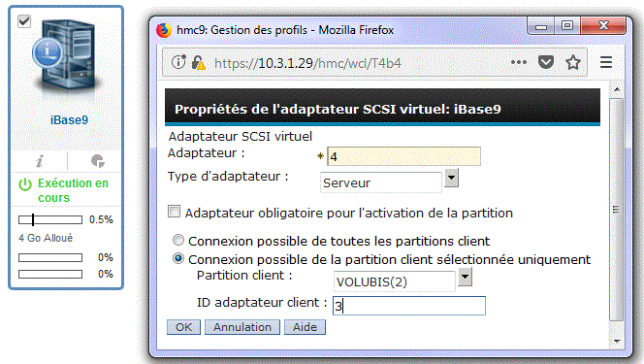The width and height of the screenshot is (644, 364).
Task: Click the Annulation button
Action: click(242, 327)
